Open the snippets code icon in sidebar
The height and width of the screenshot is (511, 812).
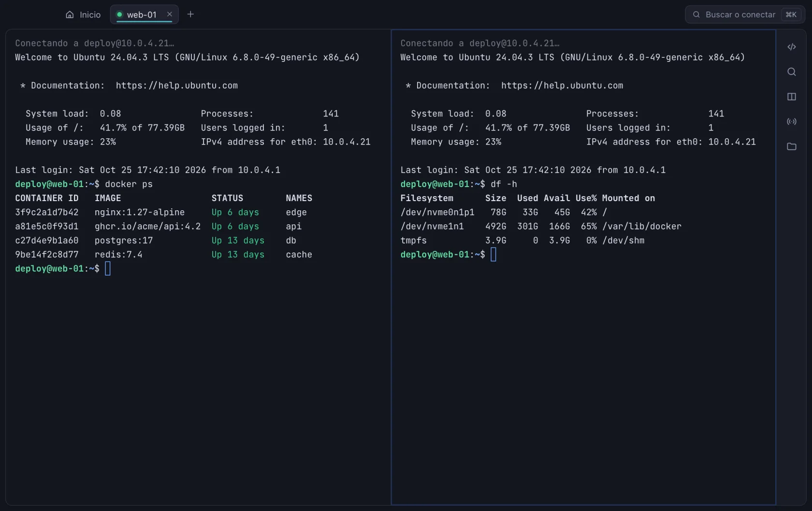[791, 47]
